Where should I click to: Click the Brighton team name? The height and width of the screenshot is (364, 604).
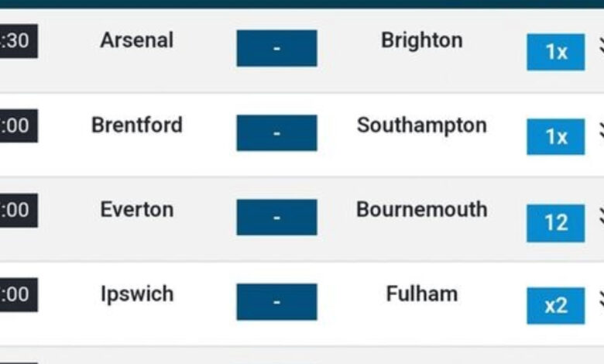click(422, 40)
